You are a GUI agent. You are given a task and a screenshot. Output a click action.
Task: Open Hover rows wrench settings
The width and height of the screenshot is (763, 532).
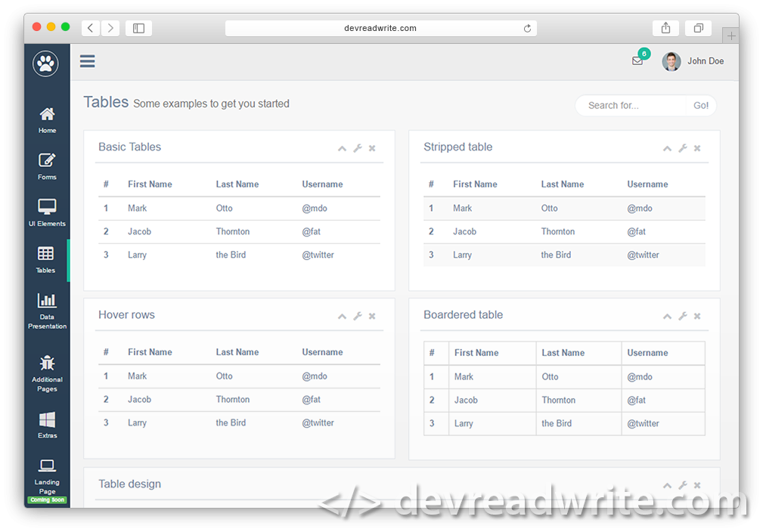358,316
